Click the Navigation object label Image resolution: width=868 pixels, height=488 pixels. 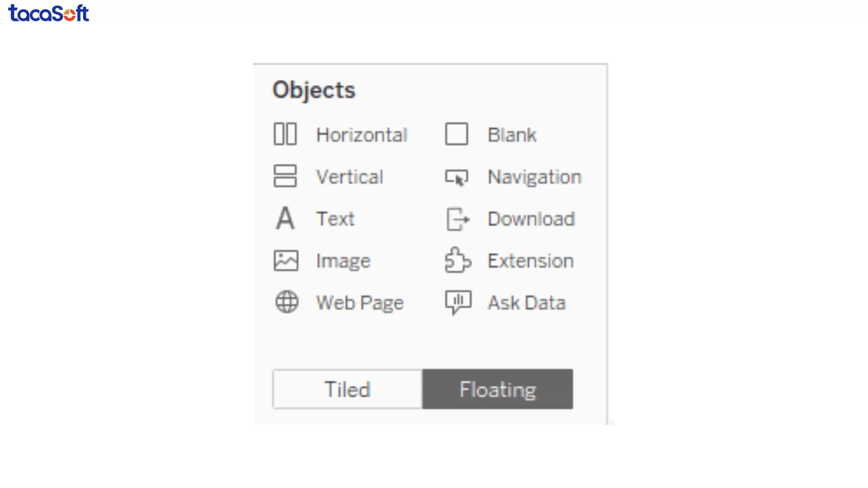[x=534, y=177]
